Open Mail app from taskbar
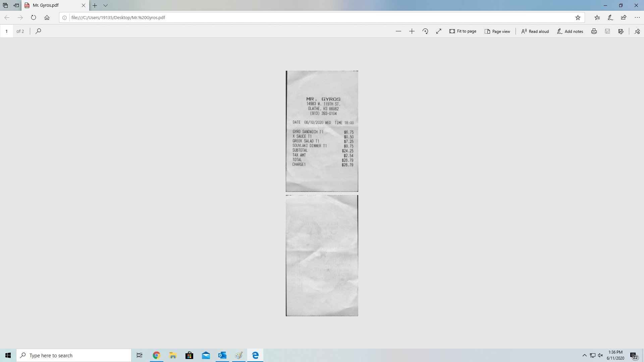The image size is (644, 362). coord(206,355)
